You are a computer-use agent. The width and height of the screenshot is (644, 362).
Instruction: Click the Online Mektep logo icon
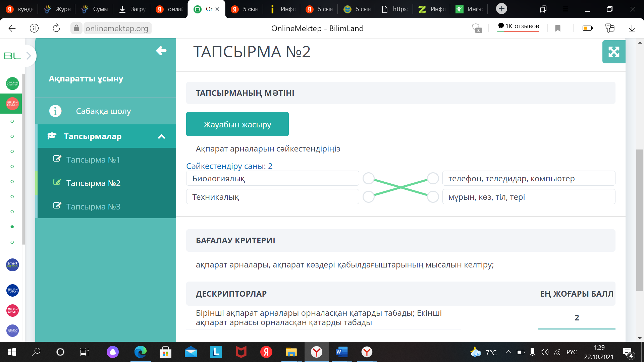[x=12, y=83]
